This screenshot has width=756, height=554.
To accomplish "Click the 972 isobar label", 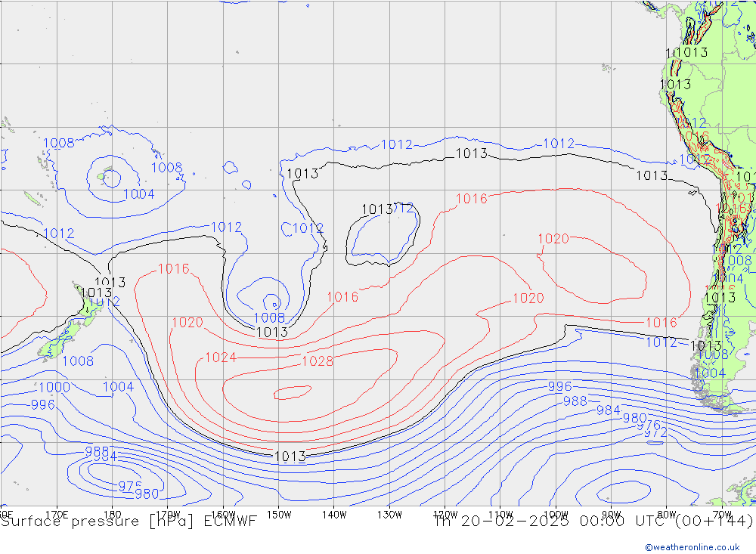I will [655, 432].
